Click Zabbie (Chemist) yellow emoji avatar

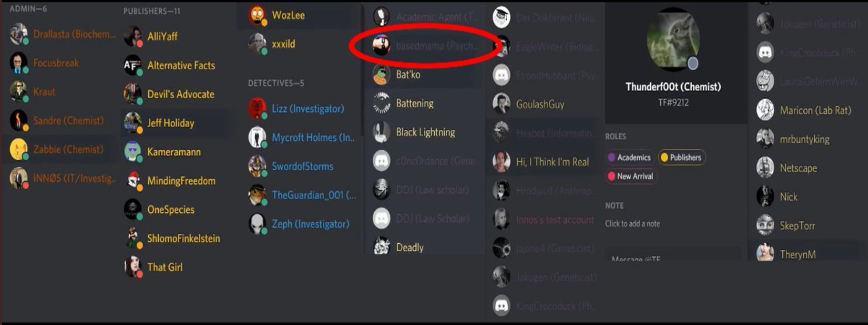tap(19, 149)
